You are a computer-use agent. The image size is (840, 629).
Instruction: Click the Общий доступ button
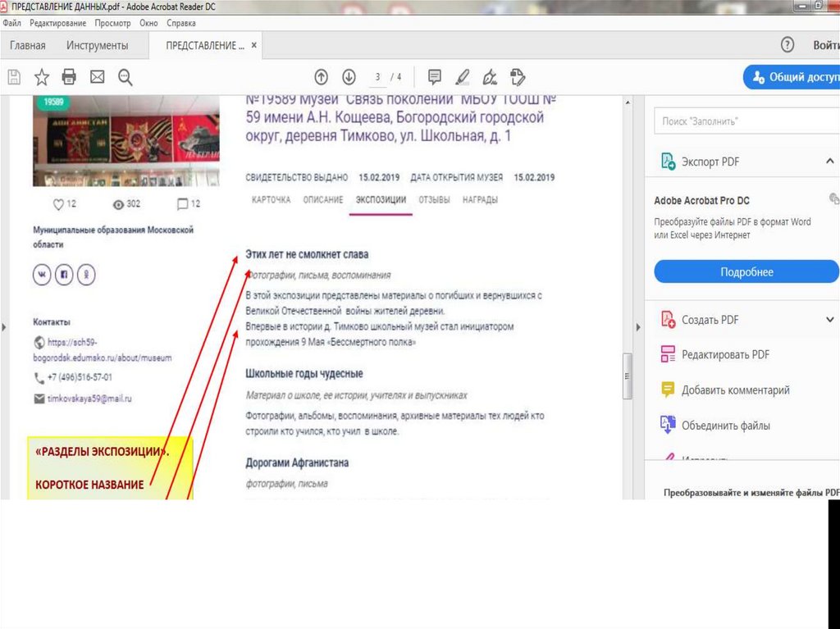point(793,77)
